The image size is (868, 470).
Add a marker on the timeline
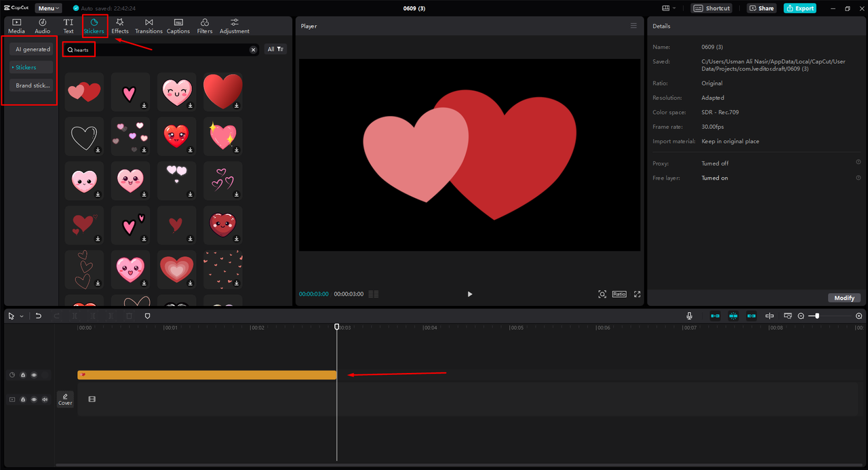click(x=147, y=316)
